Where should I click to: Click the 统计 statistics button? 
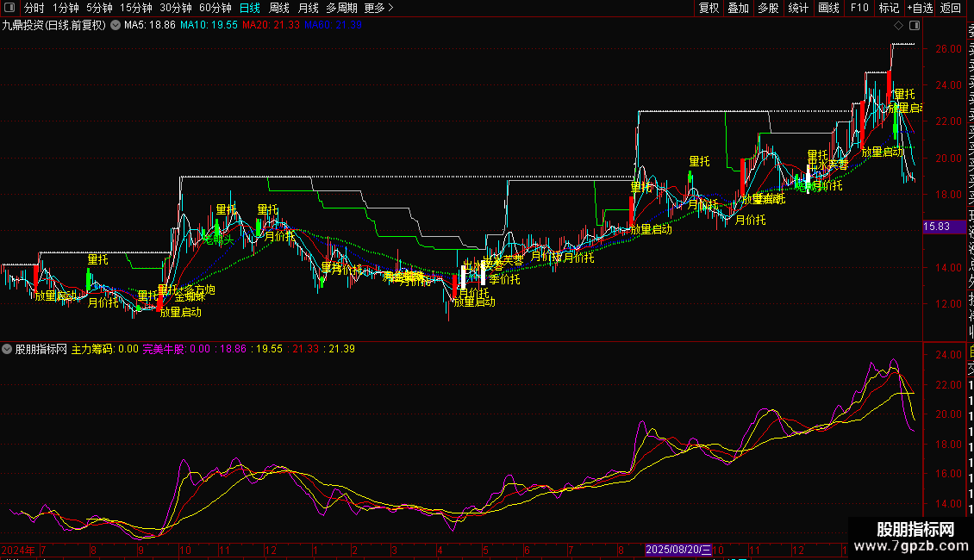point(798,8)
